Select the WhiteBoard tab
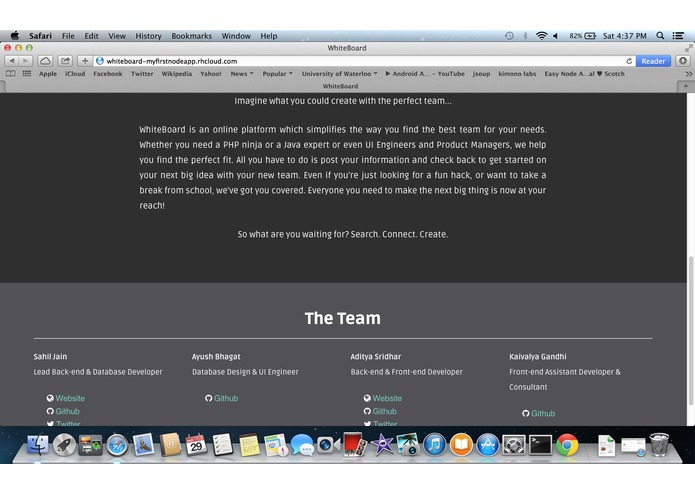This screenshot has height=494, width=695. click(340, 86)
